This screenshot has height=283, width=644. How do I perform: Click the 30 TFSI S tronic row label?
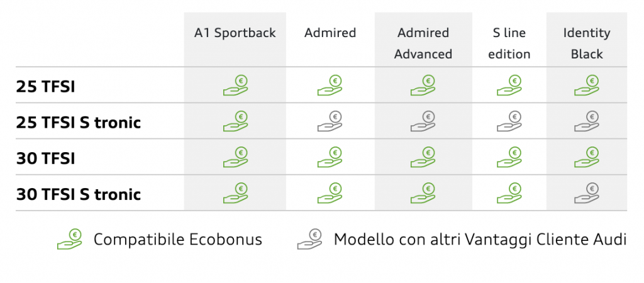pyautogui.click(x=79, y=194)
